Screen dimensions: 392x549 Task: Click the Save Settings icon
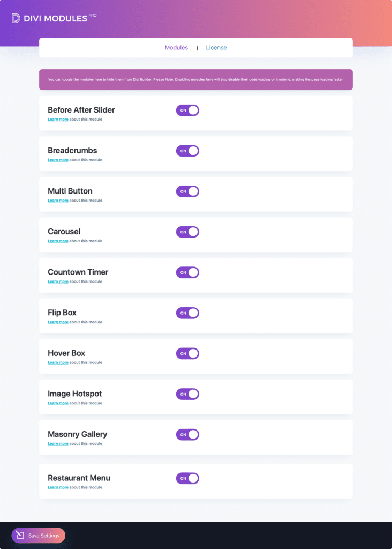click(20, 535)
